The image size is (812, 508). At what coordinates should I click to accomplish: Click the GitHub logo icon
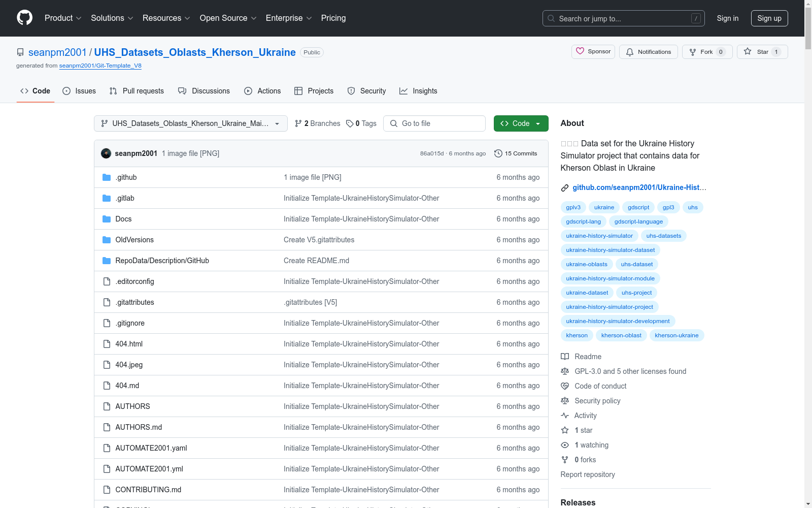(x=24, y=18)
